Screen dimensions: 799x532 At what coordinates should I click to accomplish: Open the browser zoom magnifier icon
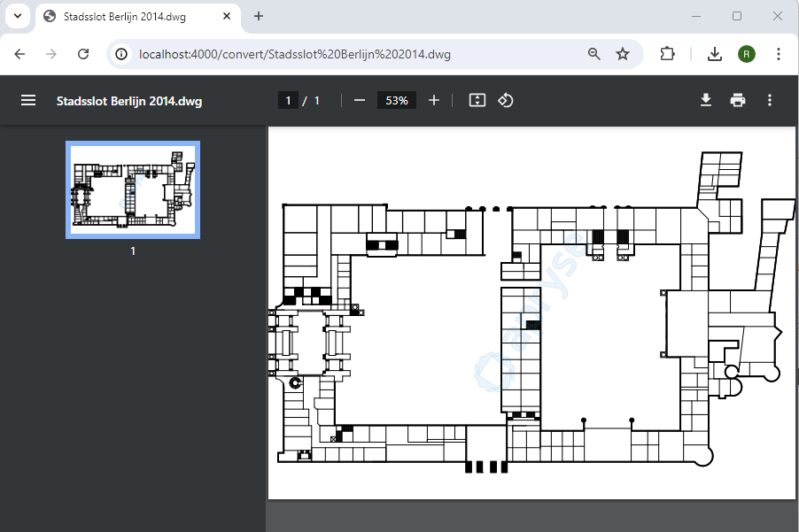pyautogui.click(x=593, y=54)
